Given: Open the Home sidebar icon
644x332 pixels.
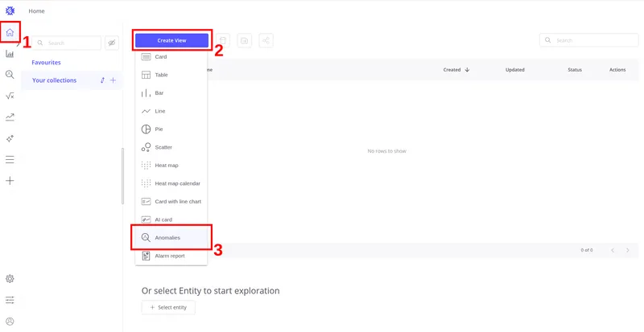Looking at the screenshot, I should (x=10, y=32).
